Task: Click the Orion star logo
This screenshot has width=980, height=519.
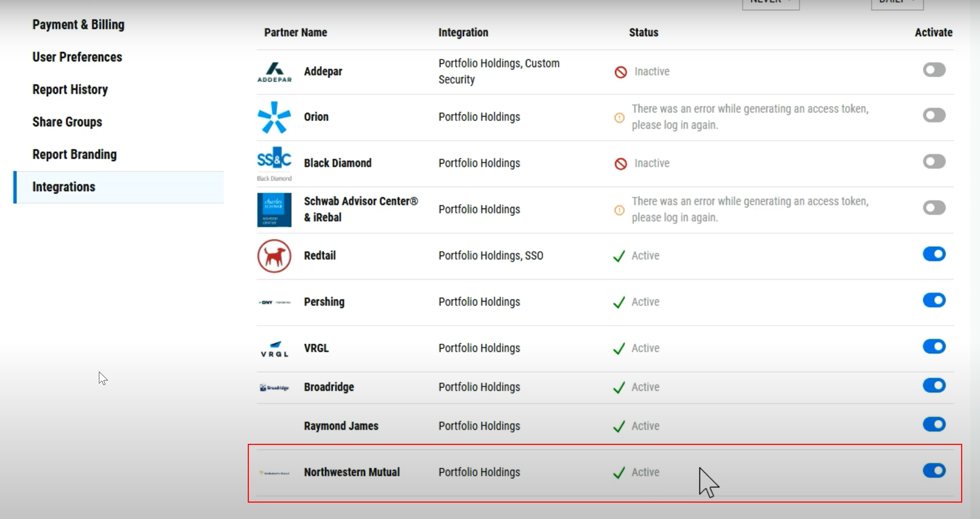Action: click(274, 117)
